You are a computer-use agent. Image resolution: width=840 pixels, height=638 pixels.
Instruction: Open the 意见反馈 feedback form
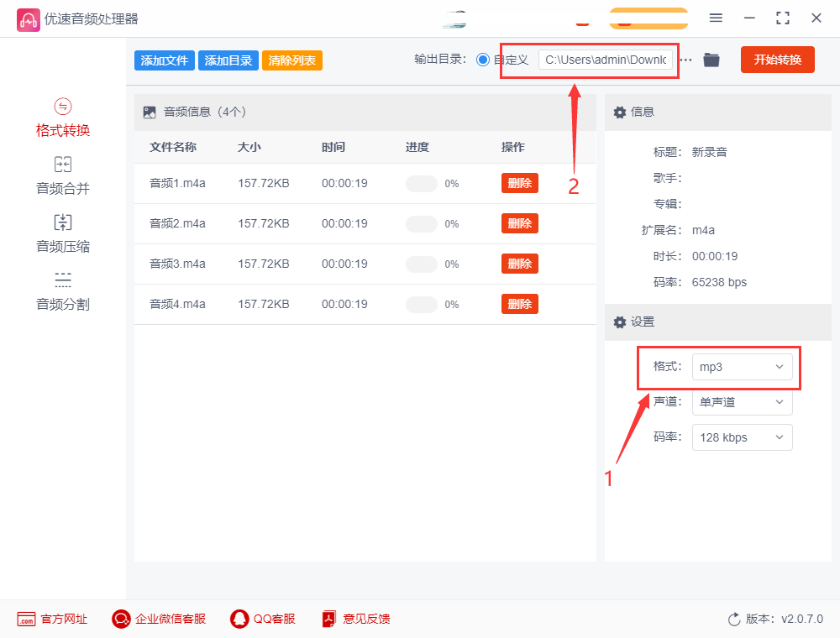coord(355,619)
